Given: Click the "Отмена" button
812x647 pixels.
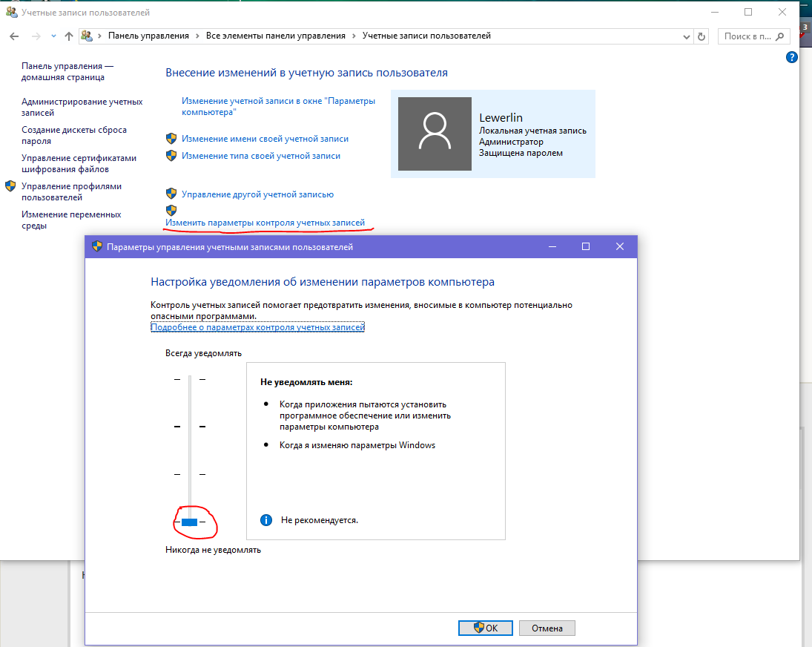Looking at the screenshot, I should coord(547,628).
